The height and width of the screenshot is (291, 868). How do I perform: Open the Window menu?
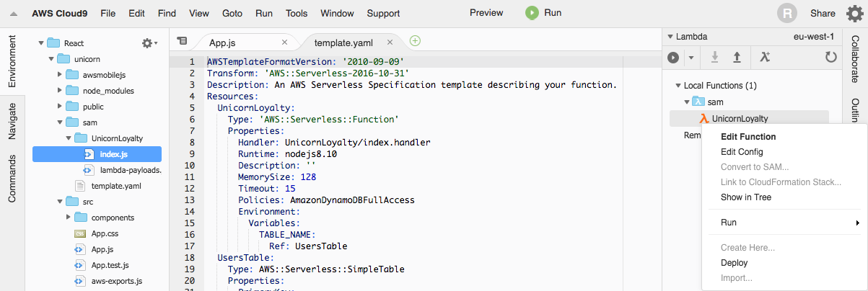click(337, 13)
